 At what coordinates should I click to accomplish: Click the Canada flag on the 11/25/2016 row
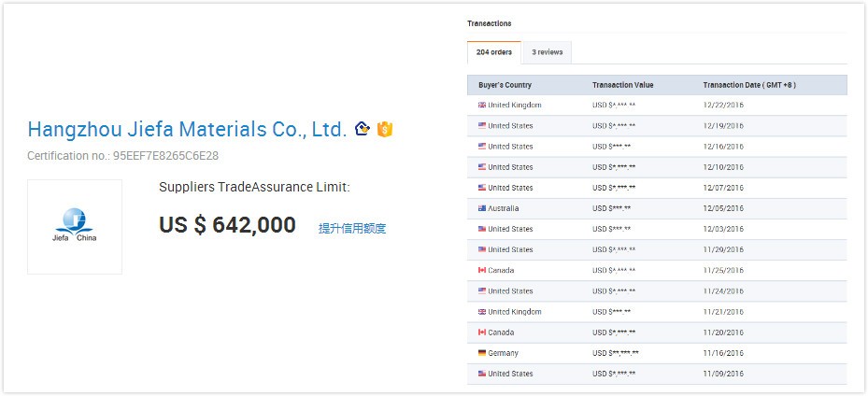click(482, 271)
